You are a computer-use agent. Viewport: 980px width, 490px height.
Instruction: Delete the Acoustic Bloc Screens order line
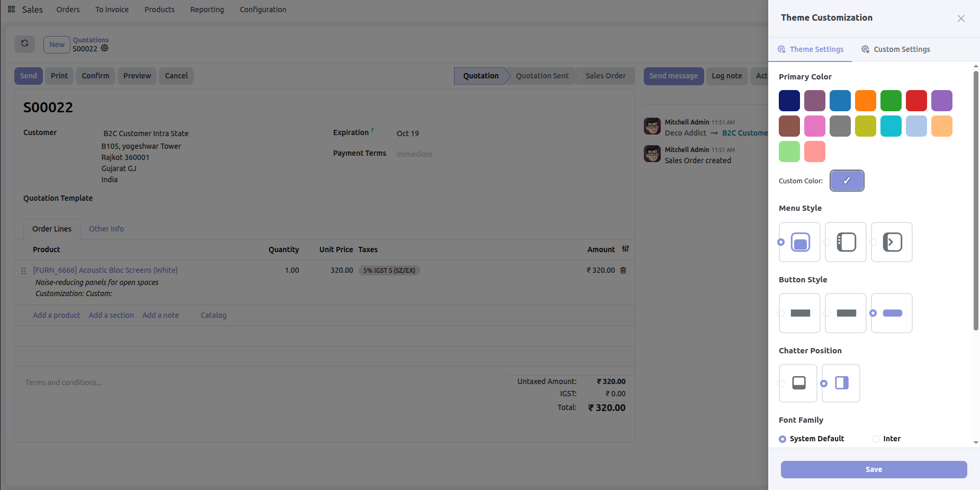(623, 270)
